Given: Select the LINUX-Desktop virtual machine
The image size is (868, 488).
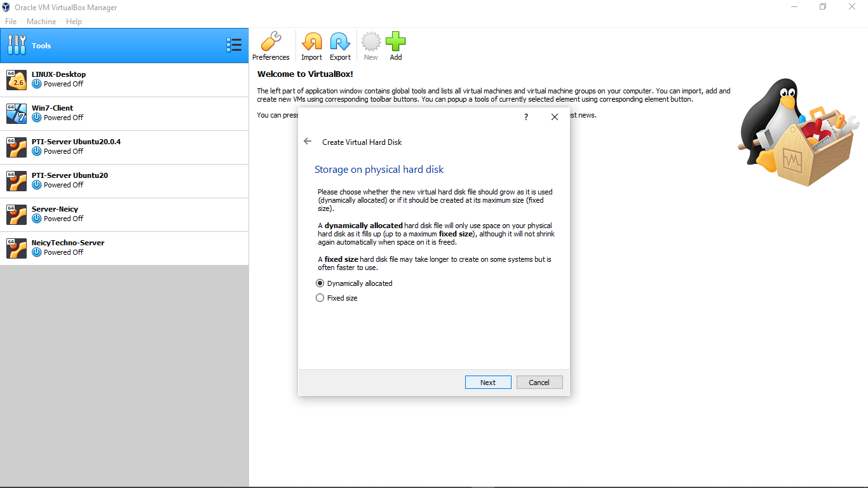Looking at the screenshot, I should pyautogui.click(x=125, y=79).
